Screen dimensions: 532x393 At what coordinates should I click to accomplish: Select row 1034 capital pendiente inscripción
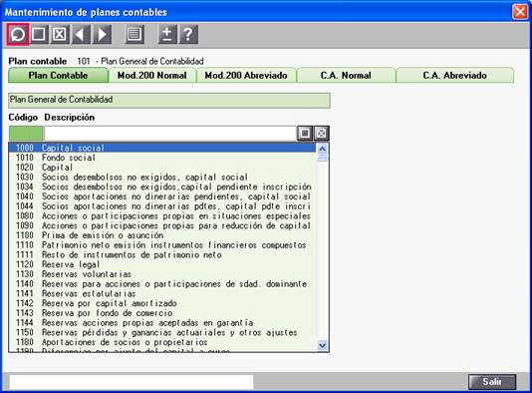point(162,187)
